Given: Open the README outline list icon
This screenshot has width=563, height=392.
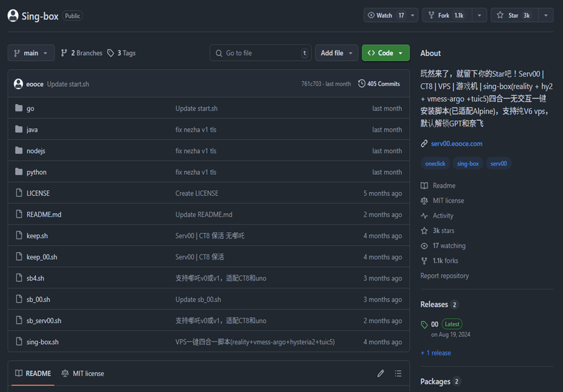Looking at the screenshot, I should click(398, 373).
